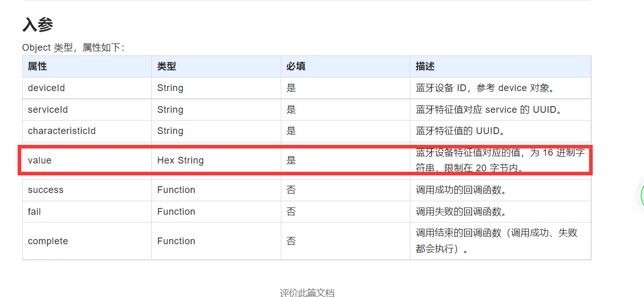Screen dimensions: 644x297
Task: Click the deviceId property cell
Action: click(87, 88)
